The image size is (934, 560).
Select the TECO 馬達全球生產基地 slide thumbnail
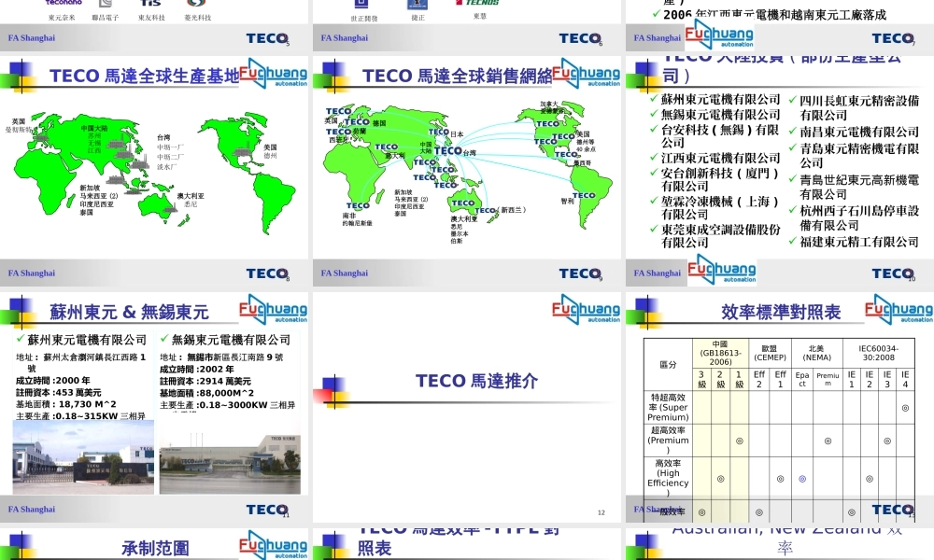point(154,172)
